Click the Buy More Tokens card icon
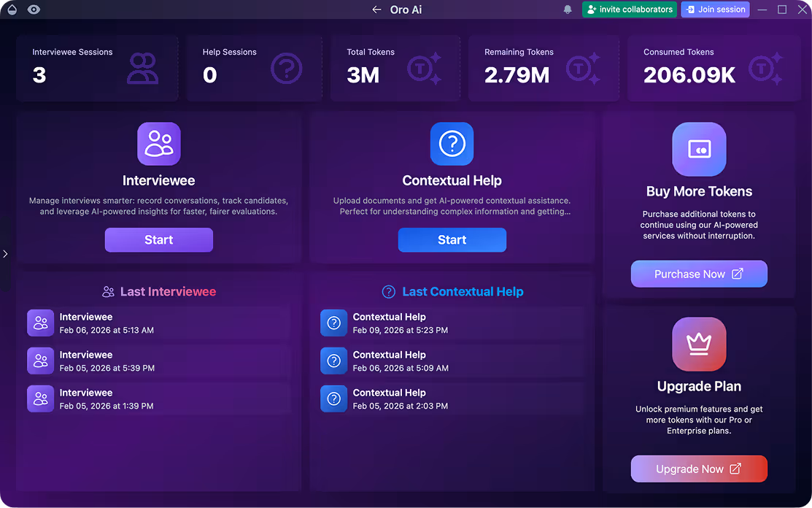Viewport: 812px width, 508px height. point(699,149)
